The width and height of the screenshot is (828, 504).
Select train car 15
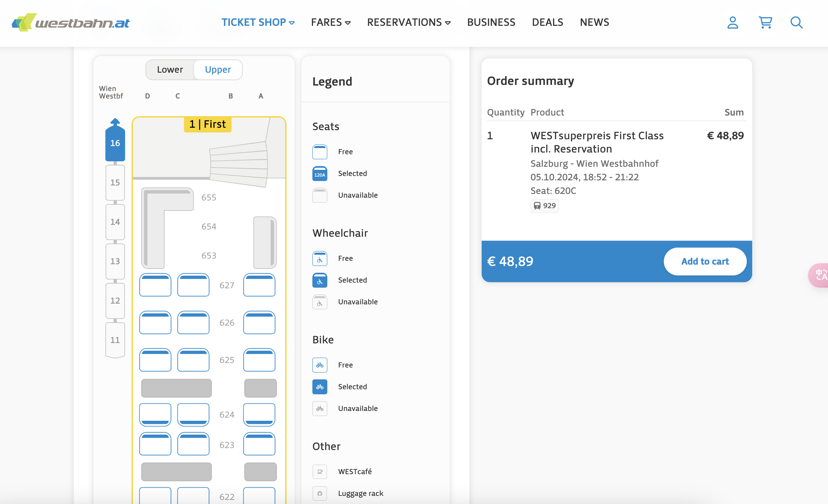[x=115, y=182]
